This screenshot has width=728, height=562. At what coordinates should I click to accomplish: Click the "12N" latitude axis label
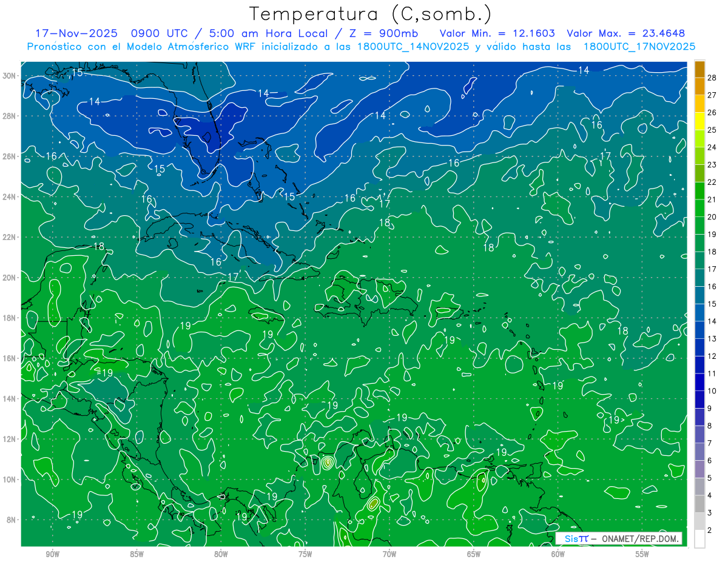[10, 439]
